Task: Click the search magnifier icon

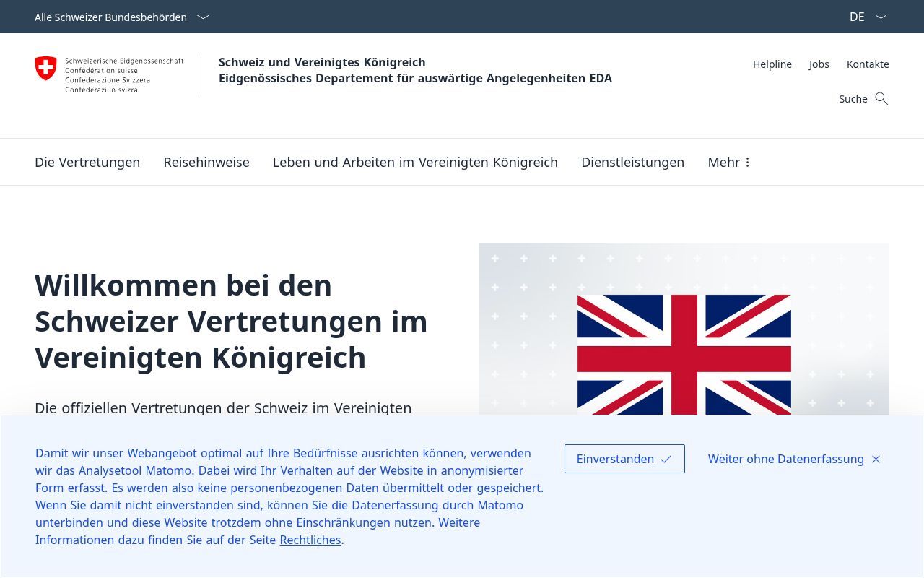Action: [x=881, y=98]
